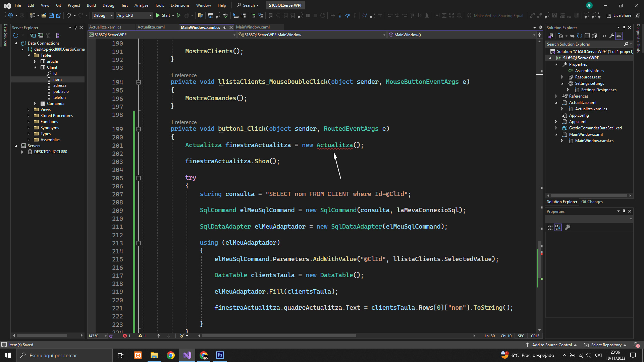This screenshot has width=644, height=362.
Task: Open the Extensions menu
Action: (180, 5)
